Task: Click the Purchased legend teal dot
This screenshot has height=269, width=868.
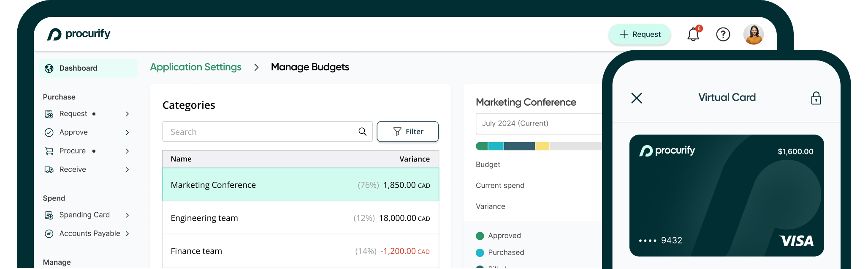Action: tap(480, 253)
